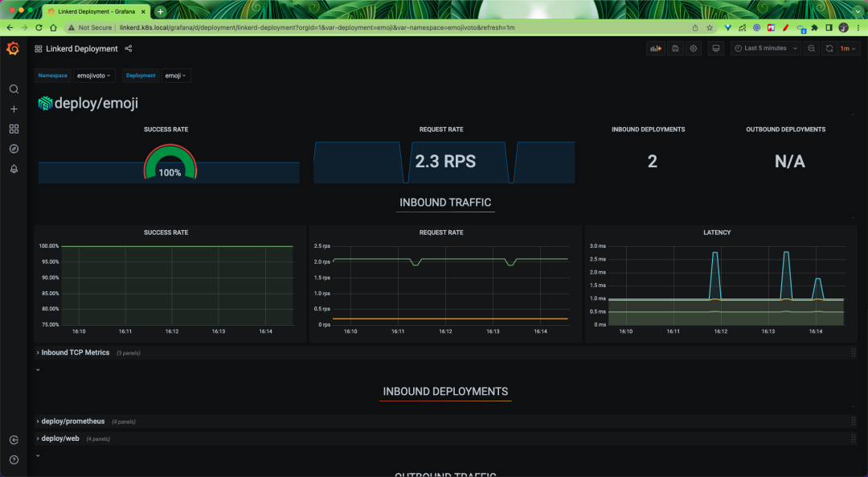The height and width of the screenshot is (477, 868).
Task: Click the Sign in icon in sidebar
Action: pos(14,440)
